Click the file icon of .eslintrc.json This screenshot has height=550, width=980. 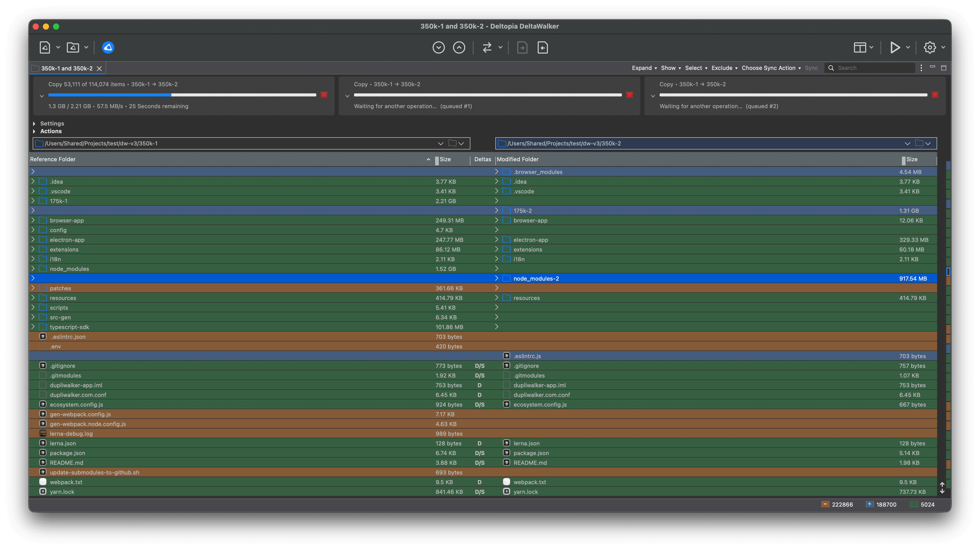tap(43, 337)
